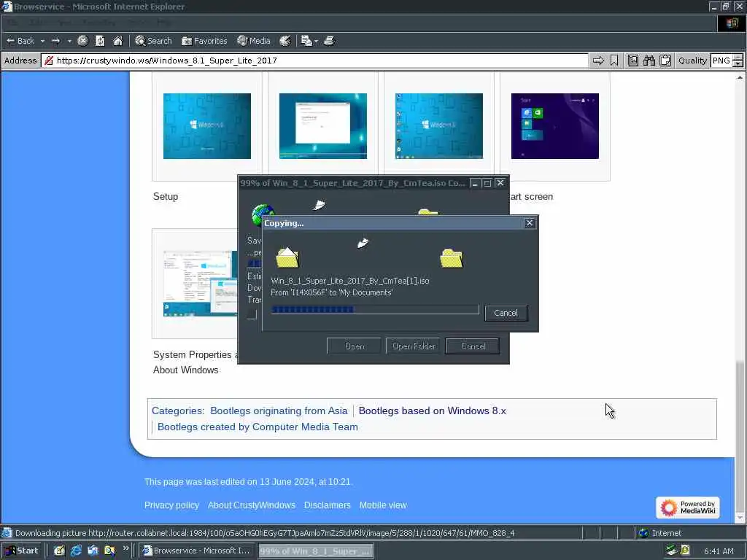Image resolution: width=747 pixels, height=560 pixels.
Task: Click the system tray clock showing 6:41 AM
Action: click(719, 551)
